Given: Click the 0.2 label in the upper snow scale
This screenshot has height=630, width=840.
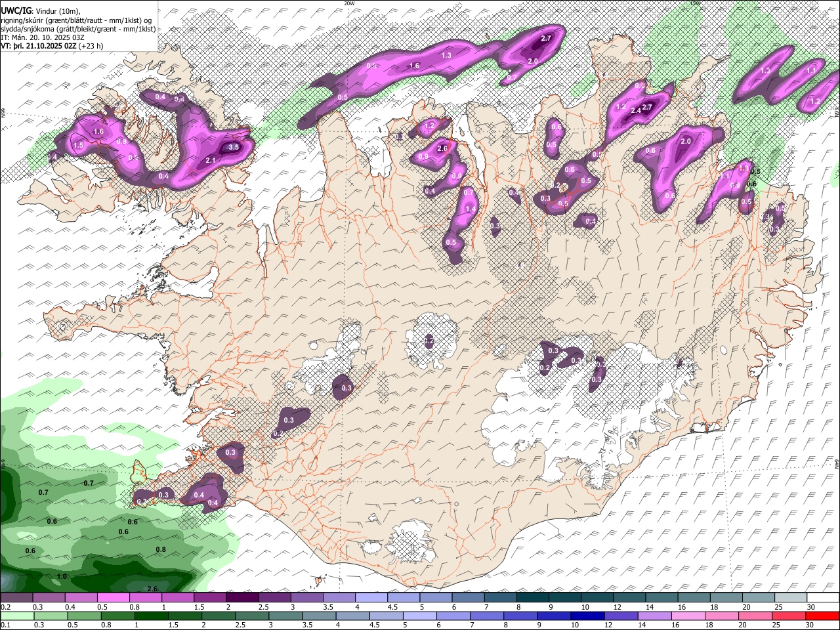Looking at the screenshot, I should 5,607.
